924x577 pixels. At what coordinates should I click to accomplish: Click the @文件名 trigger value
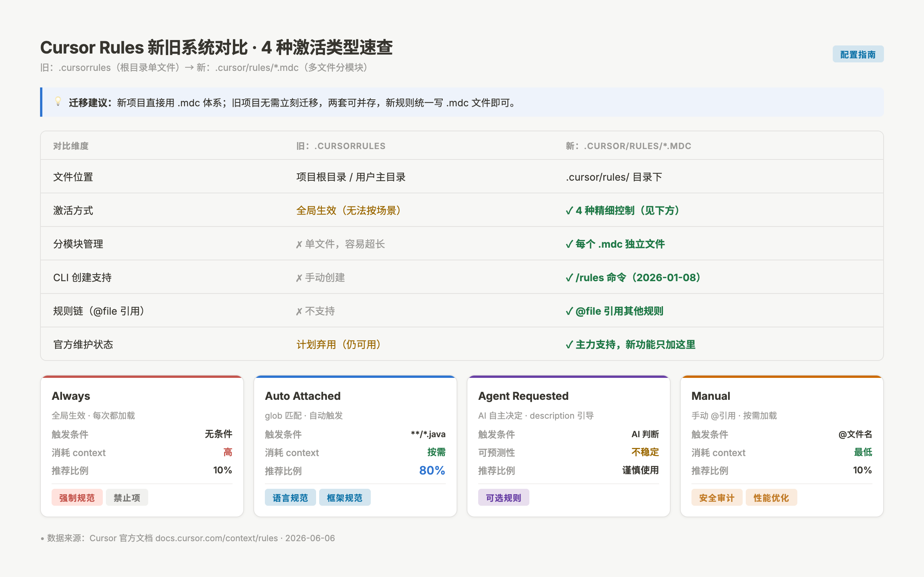coord(855,434)
